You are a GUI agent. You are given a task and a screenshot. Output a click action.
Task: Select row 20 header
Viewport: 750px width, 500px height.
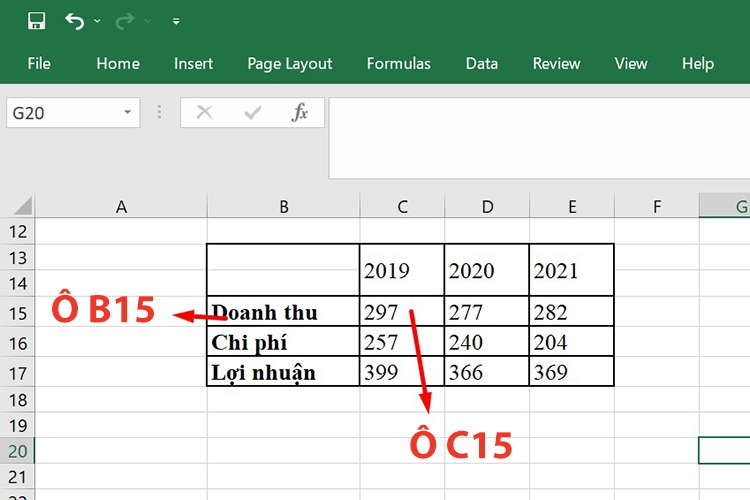pos(18,451)
